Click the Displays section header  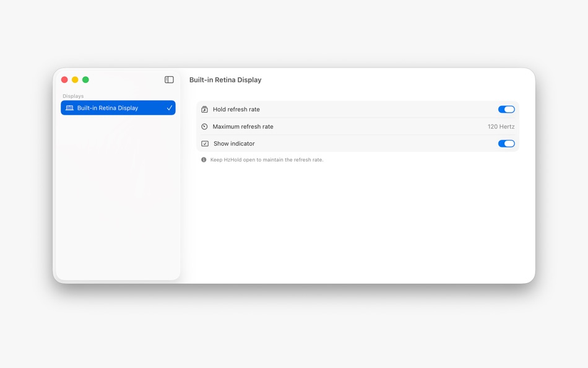[x=73, y=96]
